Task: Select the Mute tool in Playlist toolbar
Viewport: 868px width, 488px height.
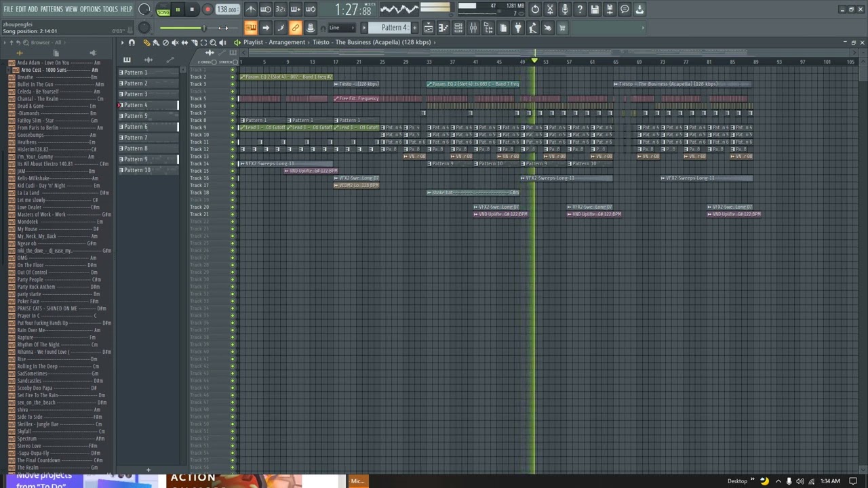Action: 175,43
